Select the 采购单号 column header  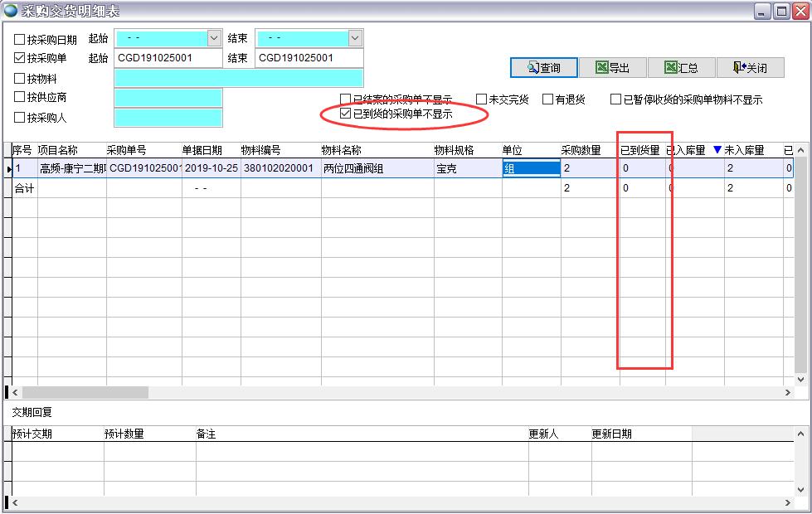124,148
